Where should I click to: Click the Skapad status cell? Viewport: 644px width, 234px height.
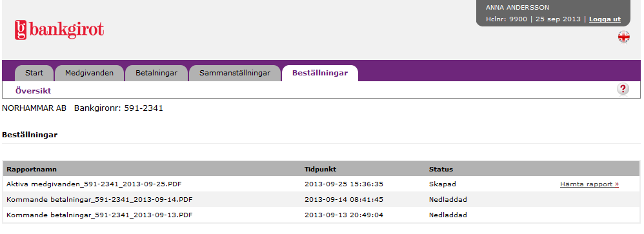(x=442, y=184)
